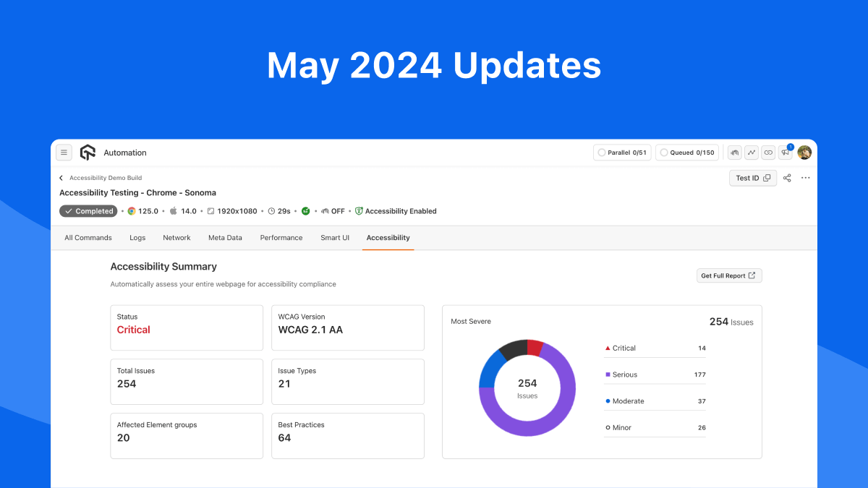Click the hand gesture icon in the header

tap(734, 153)
